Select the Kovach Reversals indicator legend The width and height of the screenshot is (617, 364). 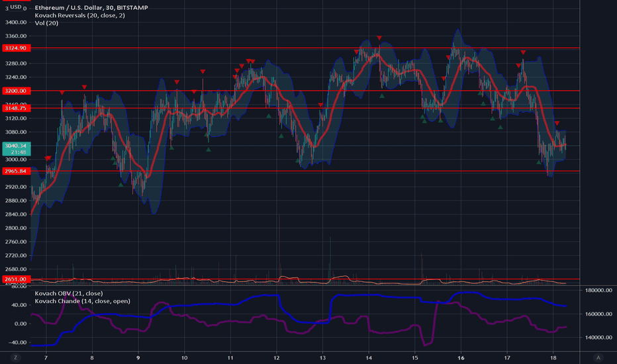(x=80, y=15)
